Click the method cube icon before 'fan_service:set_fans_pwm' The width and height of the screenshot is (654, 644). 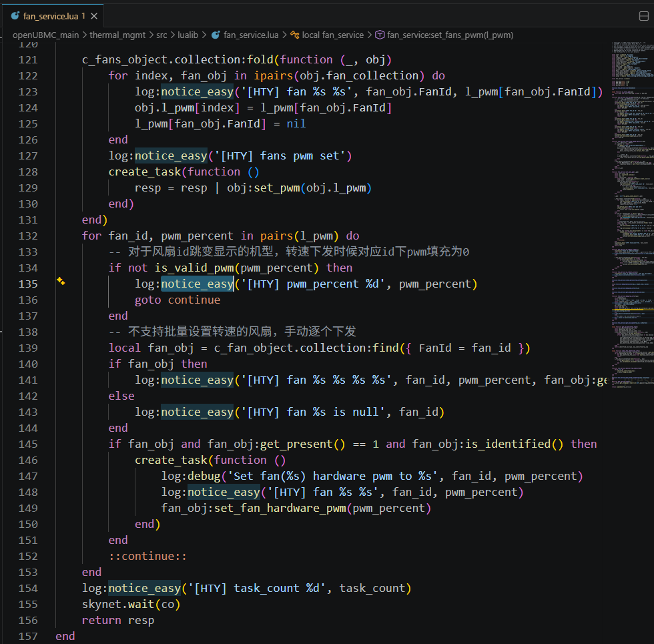click(379, 35)
